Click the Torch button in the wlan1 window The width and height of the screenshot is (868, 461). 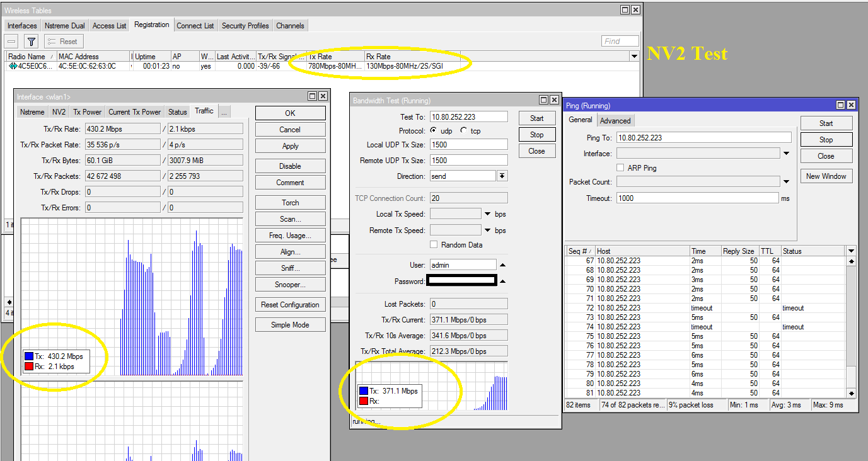click(290, 202)
